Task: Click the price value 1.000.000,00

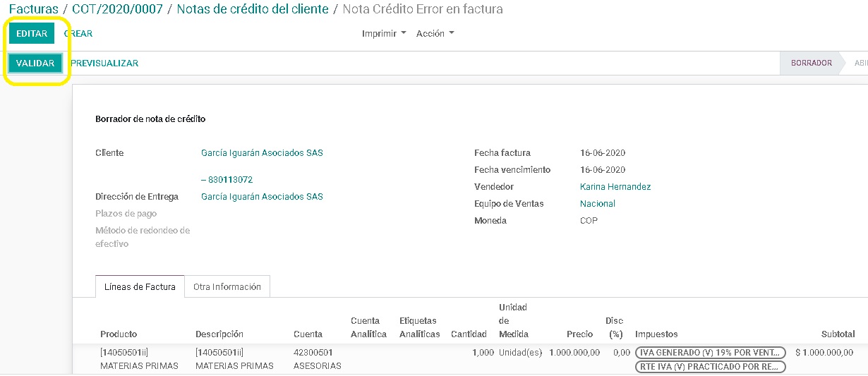Action: (x=574, y=352)
